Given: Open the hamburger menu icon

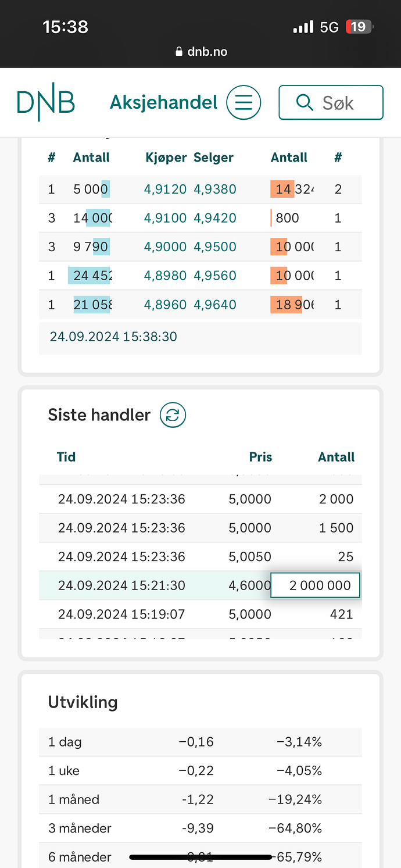Looking at the screenshot, I should (x=243, y=102).
